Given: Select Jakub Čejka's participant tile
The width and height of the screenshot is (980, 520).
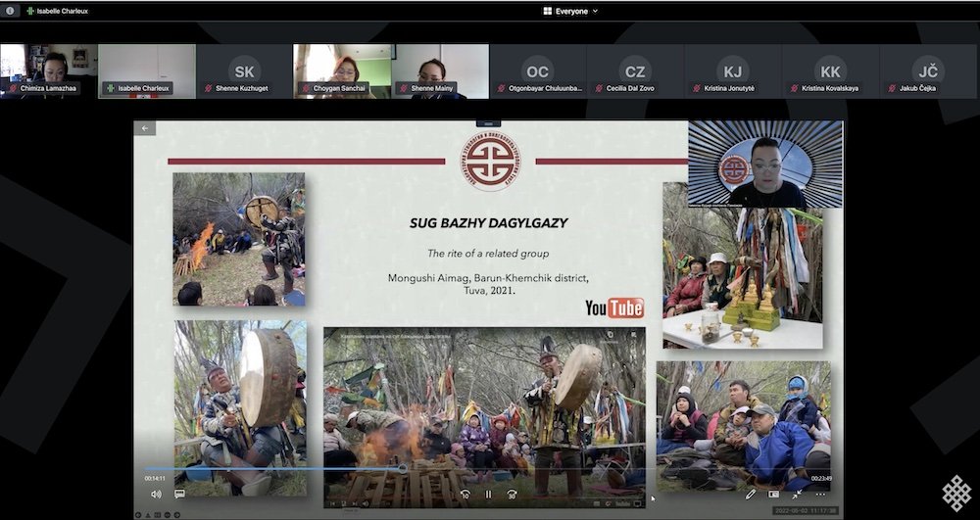Looking at the screenshot, I should [927, 71].
